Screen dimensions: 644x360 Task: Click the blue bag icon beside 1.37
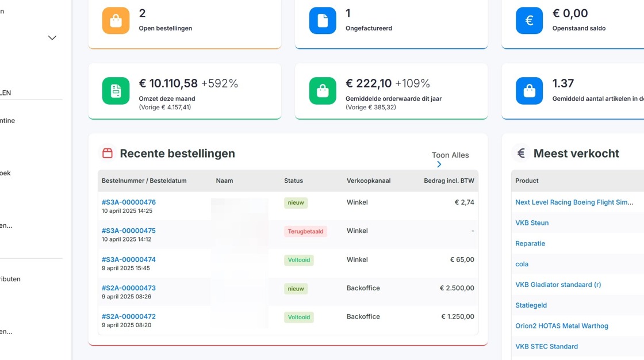[x=529, y=91]
